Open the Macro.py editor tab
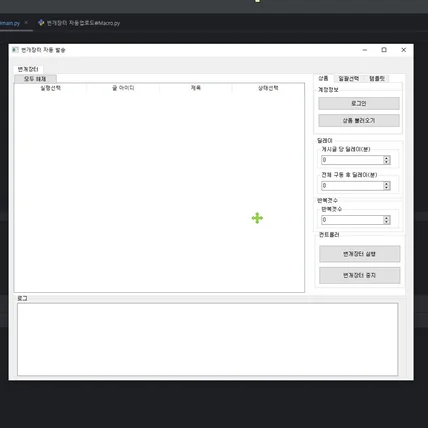428x428 pixels. tap(79, 23)
